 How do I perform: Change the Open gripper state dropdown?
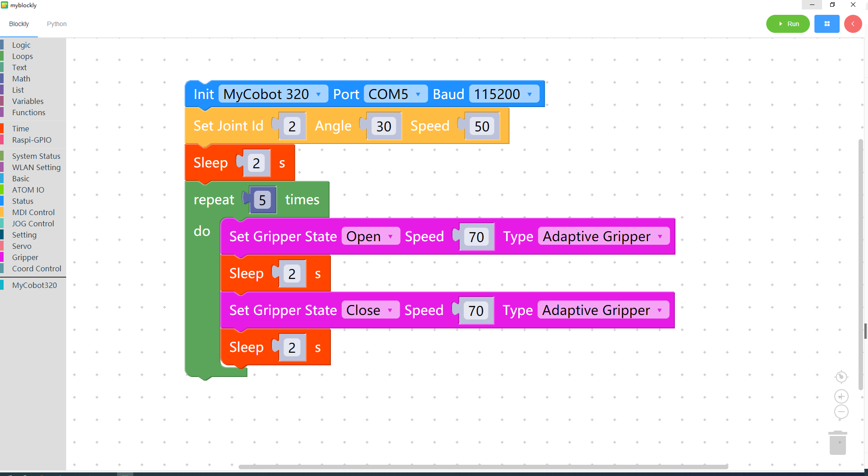pyautogui.click(x=371, y=236)
